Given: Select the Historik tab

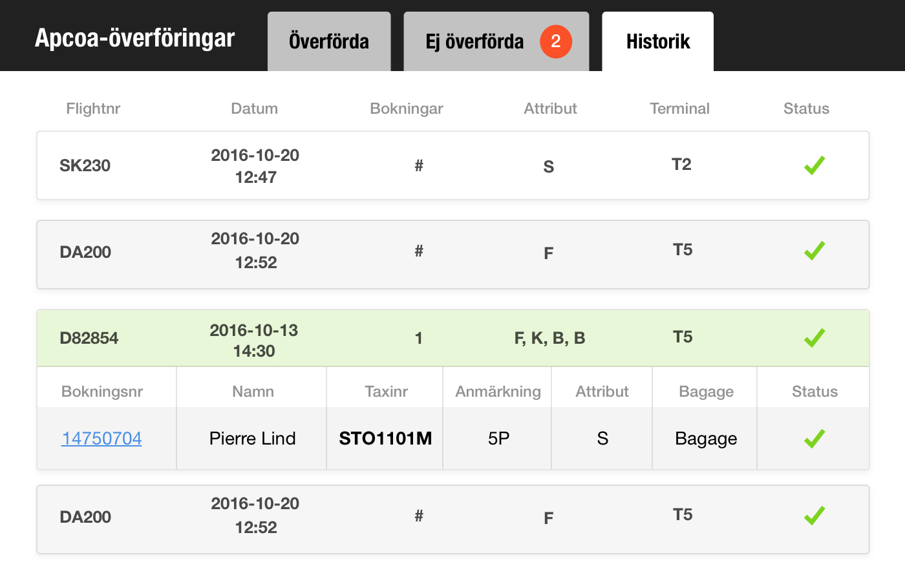Looking at the screenshot, I should (x=658, y=41).
